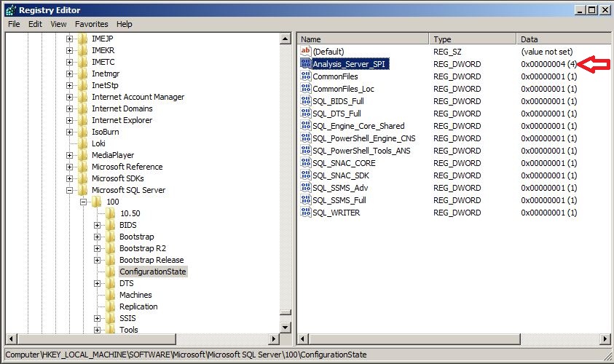This screenshot has width=614, height=364.
Task: Click the Microsoft SQL Server folder icon
Action: [x=83, y=190]
